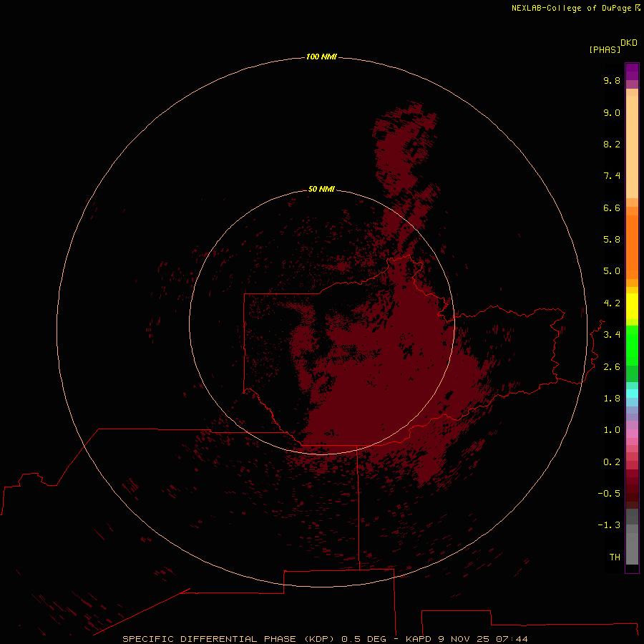Click the 0.2 scale value
Image resolution: width=644 pixels, height=644 pixels.
(612, 462)
